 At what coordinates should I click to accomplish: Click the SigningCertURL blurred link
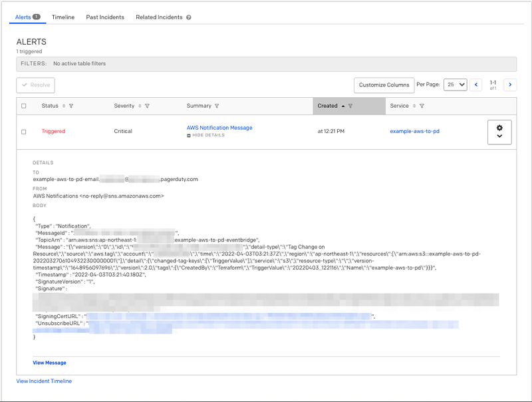point(229,316)
